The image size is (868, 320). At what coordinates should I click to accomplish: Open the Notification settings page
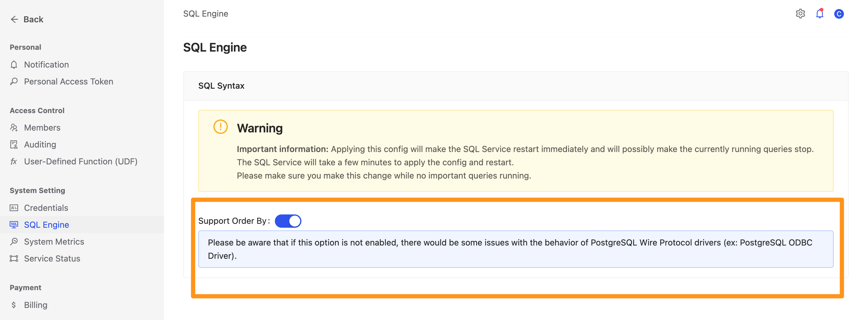click(x=46, y=65)
